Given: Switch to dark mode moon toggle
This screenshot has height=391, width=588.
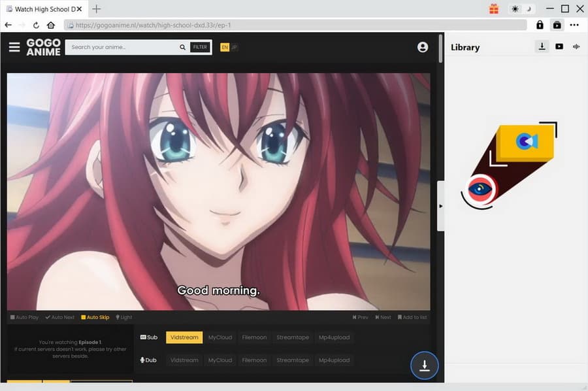Looking at the screenshot, I should coord(529,9).
